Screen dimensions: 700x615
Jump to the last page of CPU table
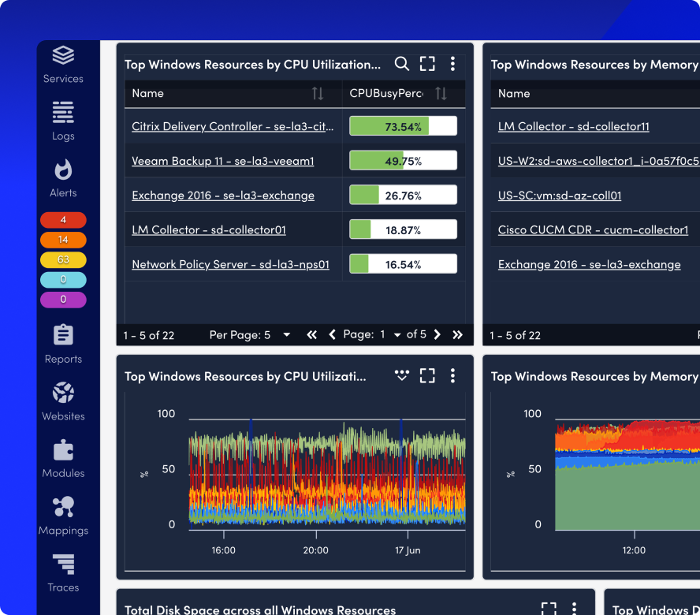457,334
